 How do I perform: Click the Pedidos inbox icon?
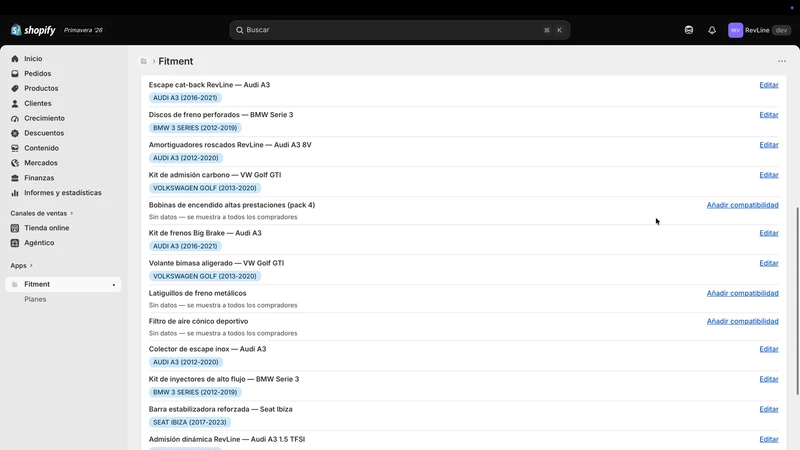[x=15, y=73]
